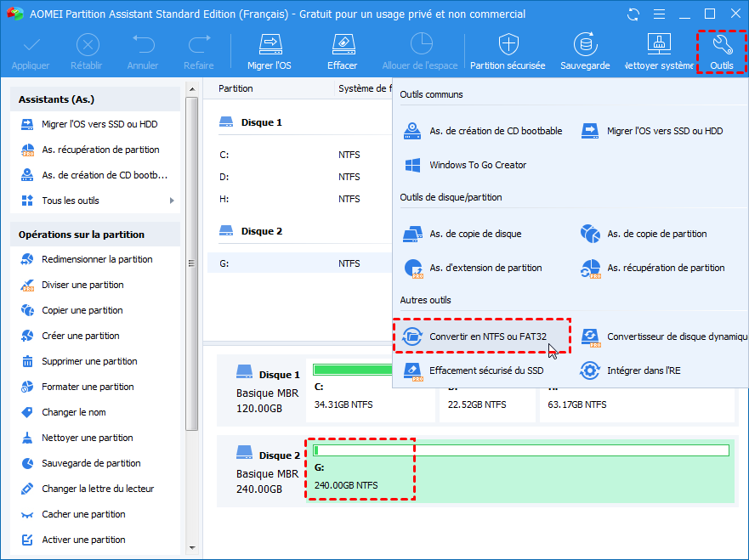Select Redimensionner la partition
The height and width of the screenshot is (560, 749).
(x=95, y=259)
